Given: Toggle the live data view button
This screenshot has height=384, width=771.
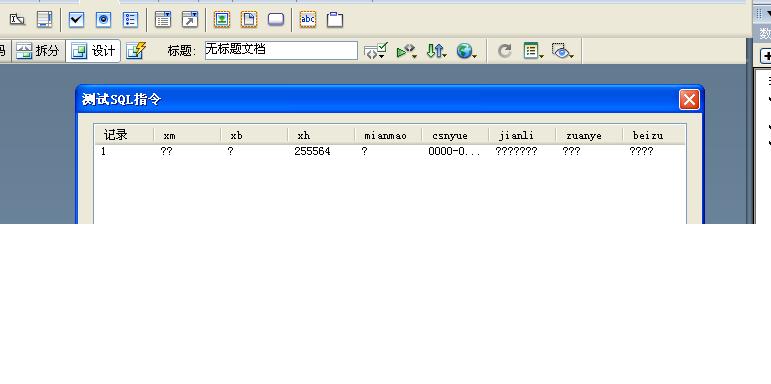Looking at the screenshot, I should (x=136, y=51).
